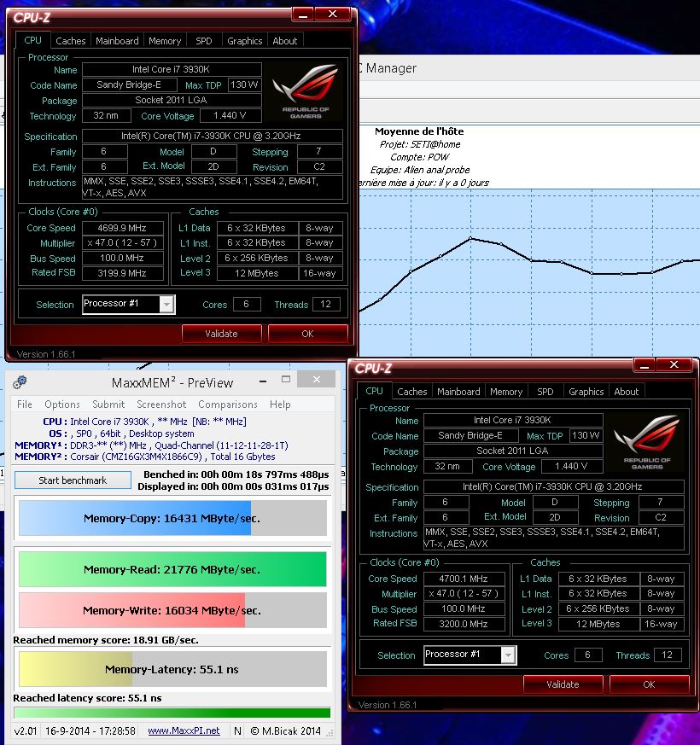Click Level 3 12 MBytes in top CPU-Z
Image resolution: width=700 pixels, height=745 pixels.
(257, 273)
